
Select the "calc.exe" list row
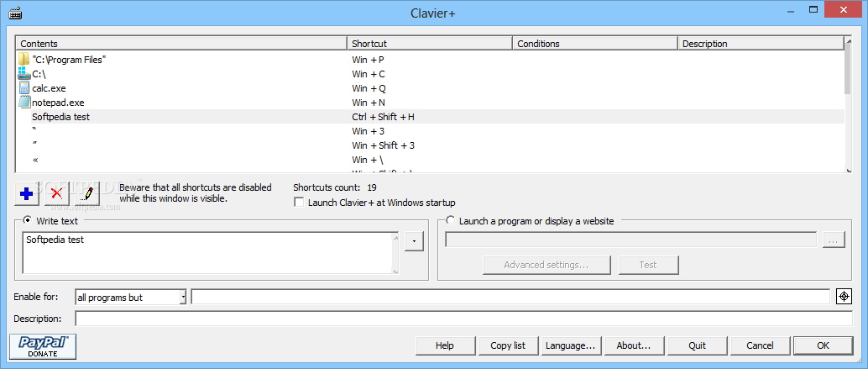pyautogui.click(x=430, y=88)
